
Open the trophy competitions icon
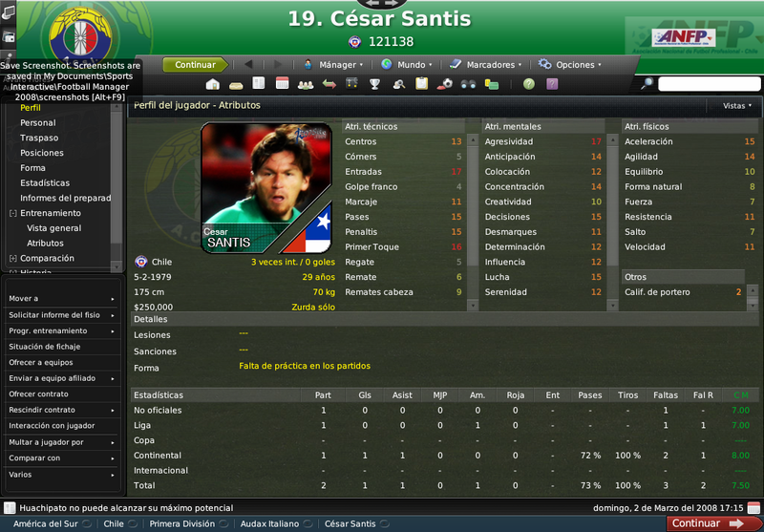tap(374, 84)
